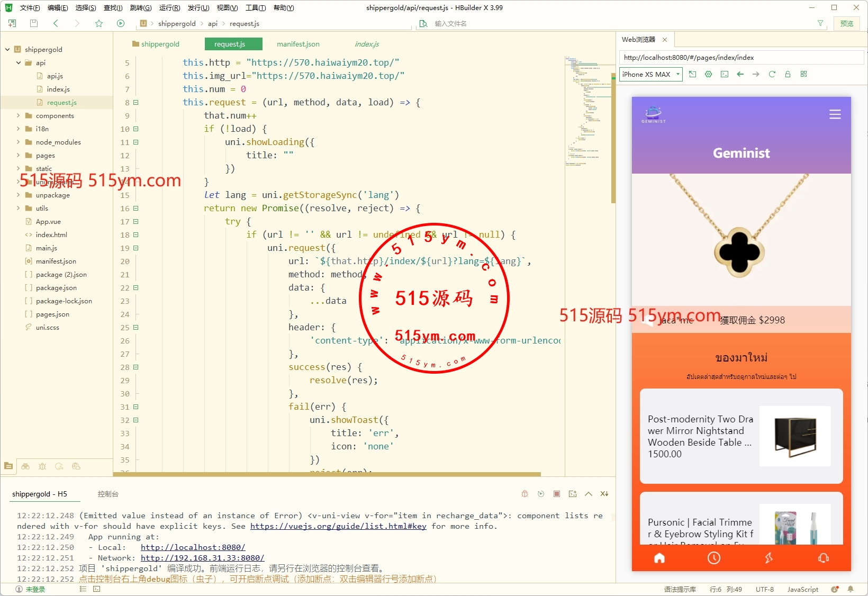Open the iPhone XS MAX device dropdown
The width and height of the screenshot is (868, 596).
[650, 74]
